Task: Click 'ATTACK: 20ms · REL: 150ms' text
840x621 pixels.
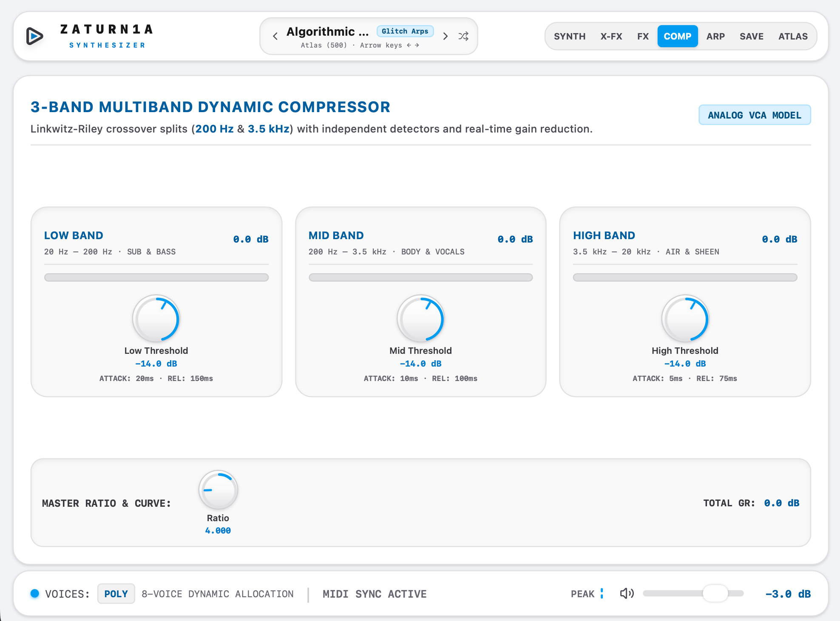Action: [x=156, y=378]
